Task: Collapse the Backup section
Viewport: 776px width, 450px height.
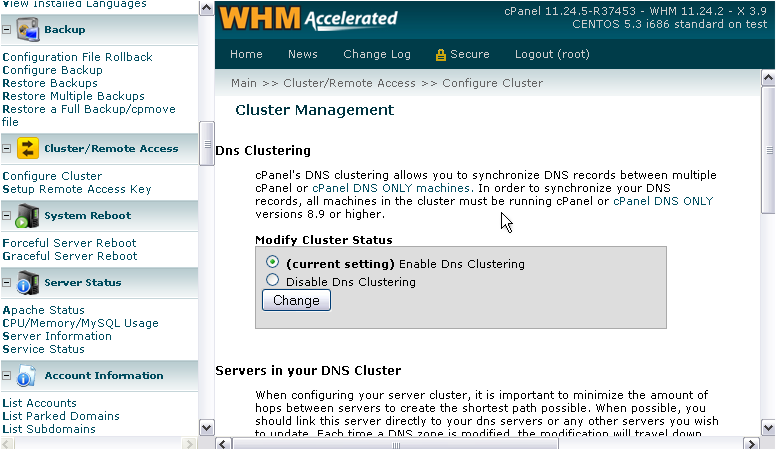Action: coord(6,30)
